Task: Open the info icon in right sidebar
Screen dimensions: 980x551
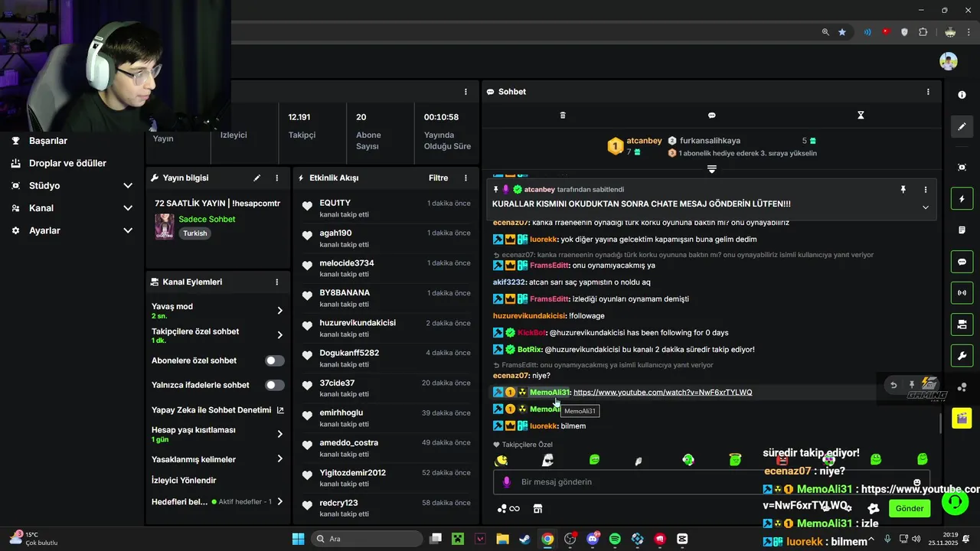Action: [x=962, y=95]
